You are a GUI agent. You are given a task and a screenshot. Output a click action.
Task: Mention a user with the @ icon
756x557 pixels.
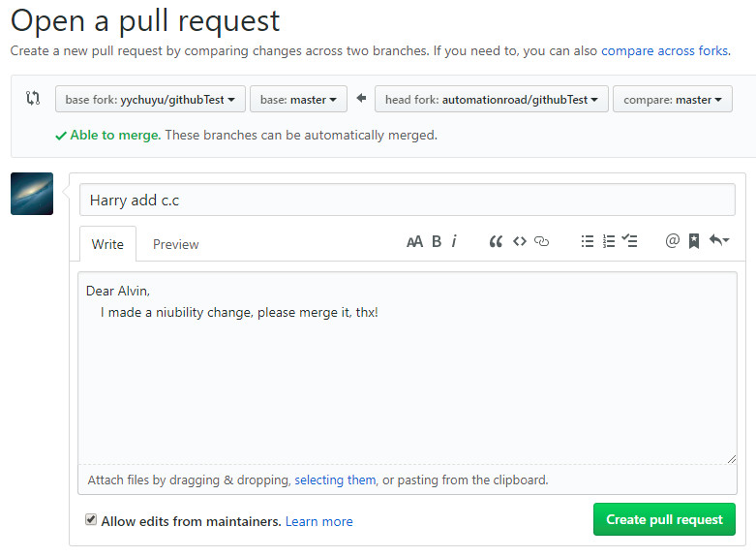point(673,242)
